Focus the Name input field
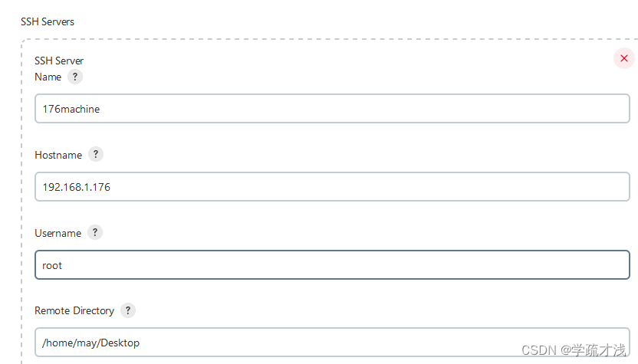This screenshot has width=638, height=364. (x=332, y=109)
